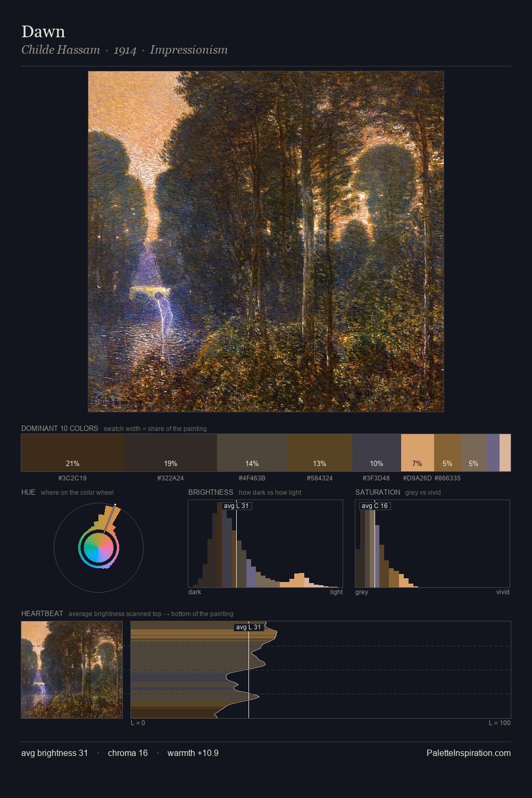This screenshot has width=532, height=798.
Task: Click the title text 'Dawn'
Action: pyautogui.click(x=43, y=31)
